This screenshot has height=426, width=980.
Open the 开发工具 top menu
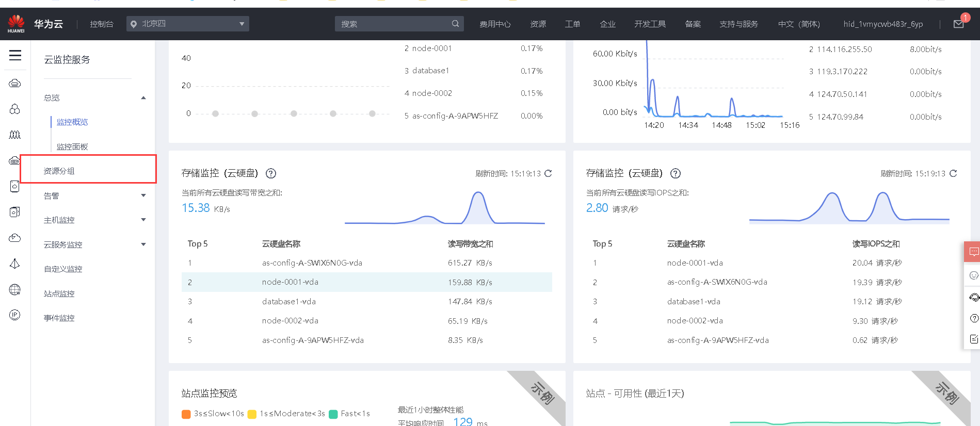point(650,24)
